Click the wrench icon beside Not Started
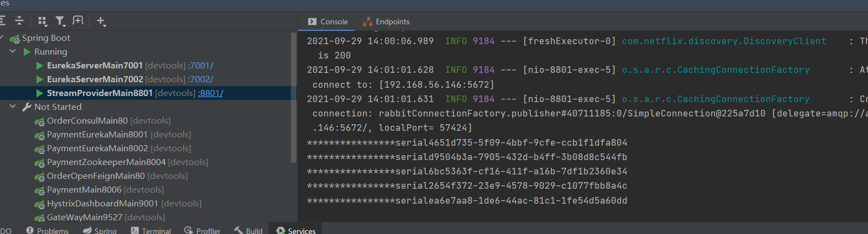Viewport: 868px width, 234px height. pyautogui.click(x=27, y=107)
